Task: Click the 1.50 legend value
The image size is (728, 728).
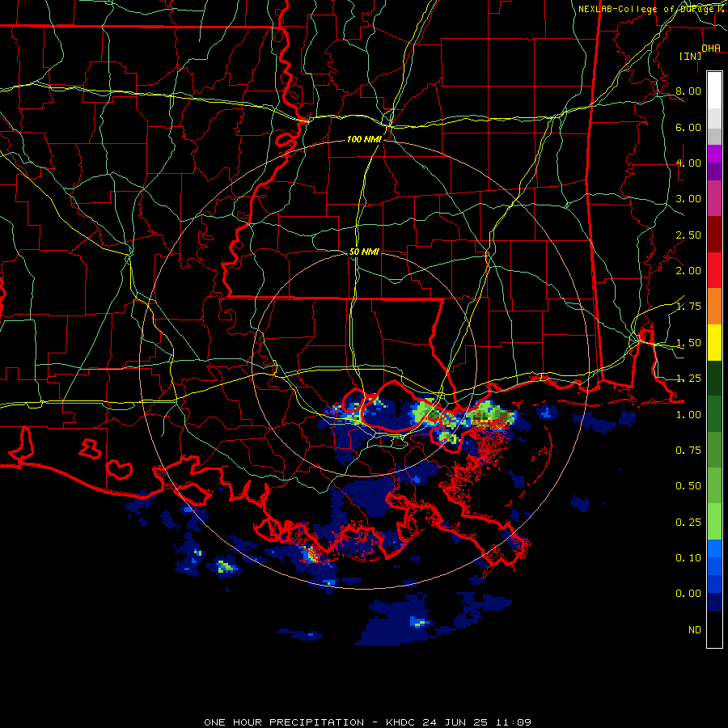Action: pos(688,343)
